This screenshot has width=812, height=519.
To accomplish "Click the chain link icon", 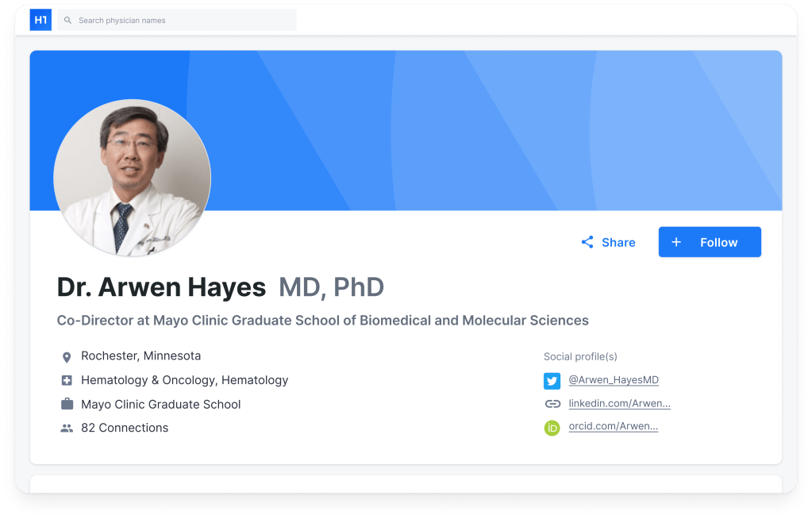I will (x=552, y=403).
